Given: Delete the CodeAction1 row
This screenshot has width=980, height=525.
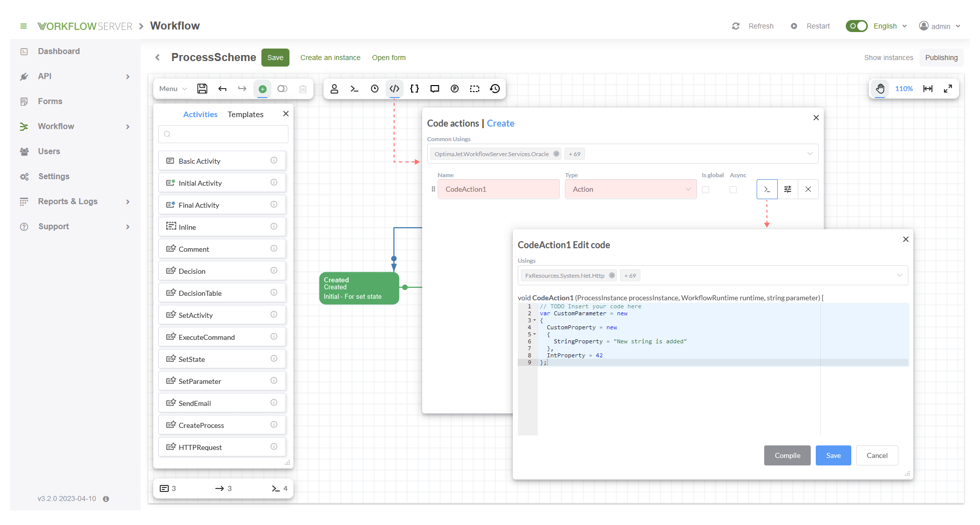Looking at the screenshot, I should (808, 189).
